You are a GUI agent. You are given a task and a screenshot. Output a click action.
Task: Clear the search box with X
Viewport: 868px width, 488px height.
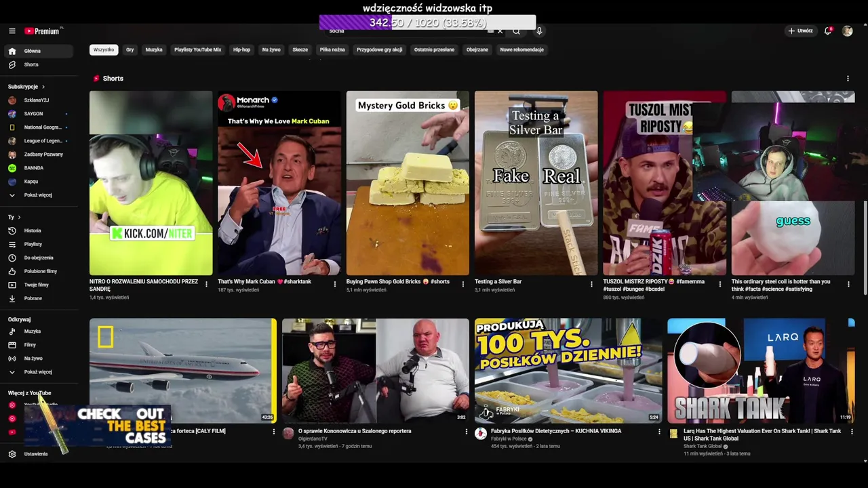click(500, 31)
